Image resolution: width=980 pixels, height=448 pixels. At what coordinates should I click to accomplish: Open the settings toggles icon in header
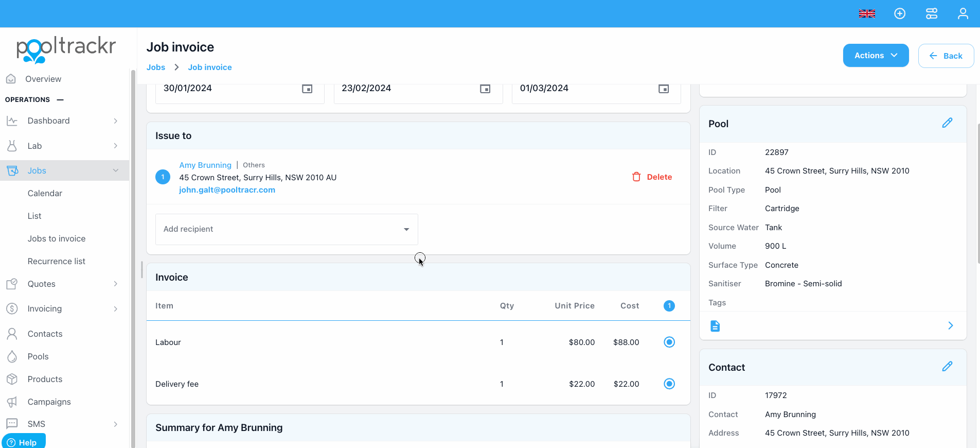tap(932, 14)
